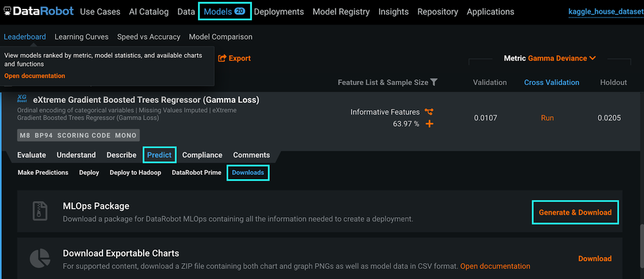The image size is (644, 279).
Task: Click the BP94 blueprint tag
Action: 44,135
